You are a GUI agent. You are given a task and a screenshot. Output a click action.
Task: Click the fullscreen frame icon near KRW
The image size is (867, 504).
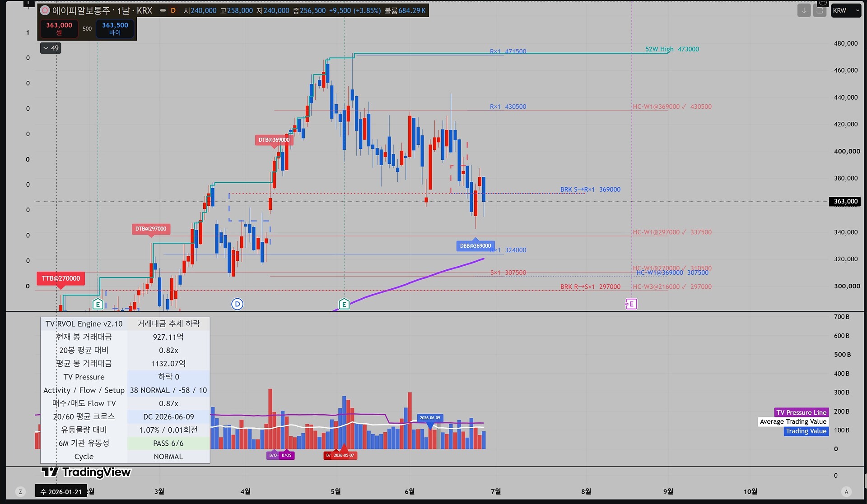click(820, 10)
